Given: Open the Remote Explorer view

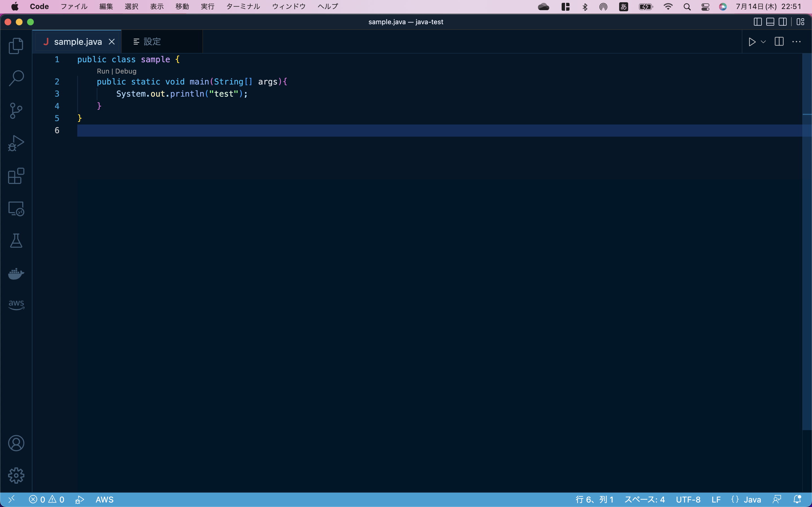Looking at the screenshot, I should tap(16, 208).
